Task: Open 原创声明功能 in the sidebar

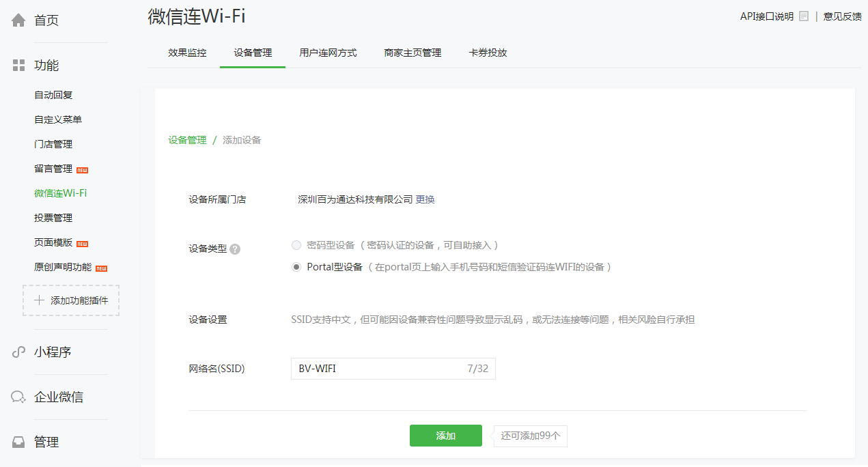Action: tap(63, 267)
